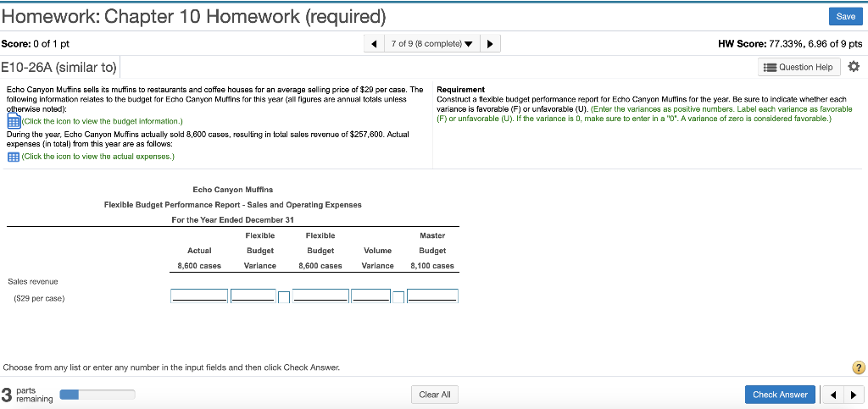Open the actual expenses table icon
The width and height of the screenshot is (868, 409).
click(14, 157)
